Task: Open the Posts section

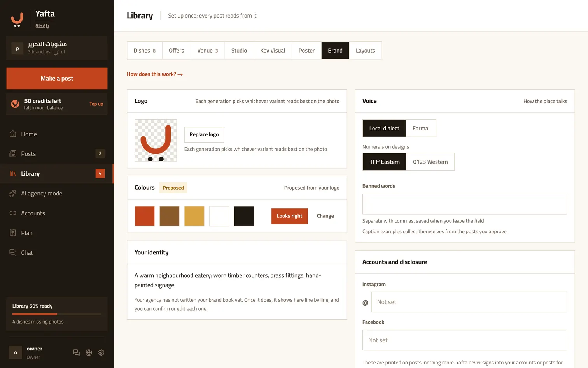Action: 57,154
